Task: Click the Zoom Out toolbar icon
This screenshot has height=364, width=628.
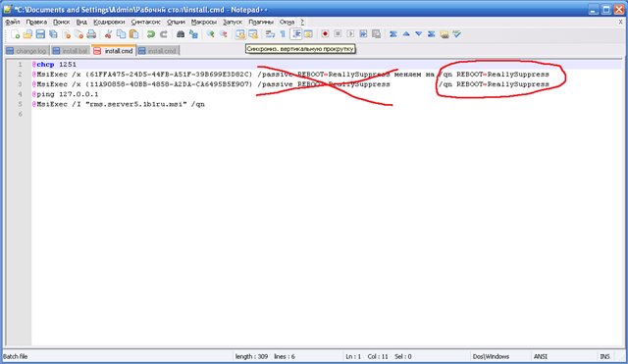Action: [x=223, y=34]
